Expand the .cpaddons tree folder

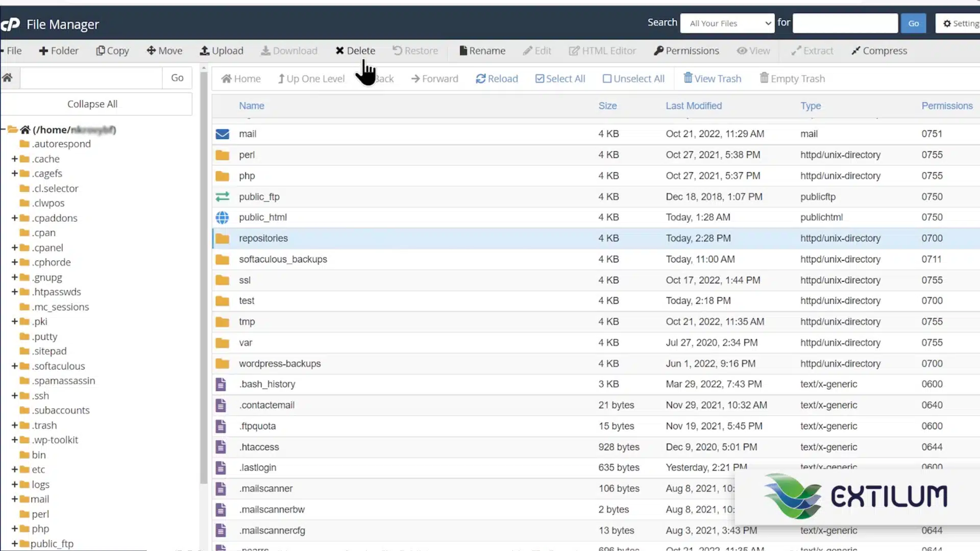click(14, 218)
